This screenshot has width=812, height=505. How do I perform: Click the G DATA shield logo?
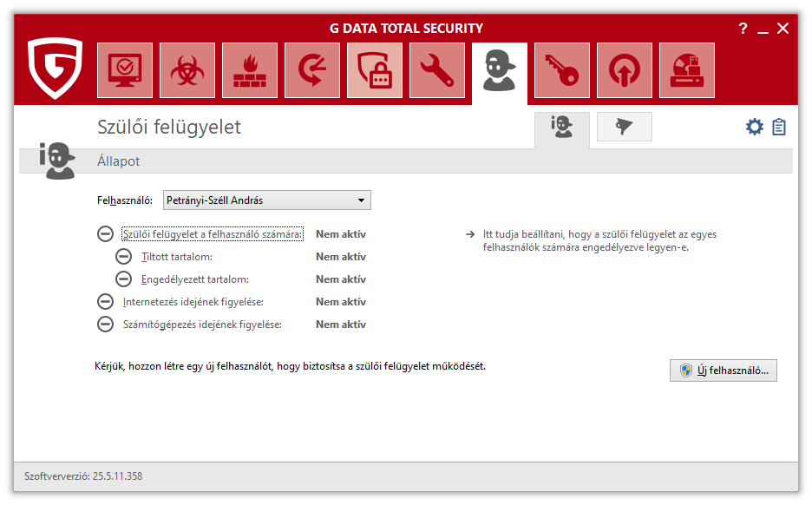[x=55, y=68]
